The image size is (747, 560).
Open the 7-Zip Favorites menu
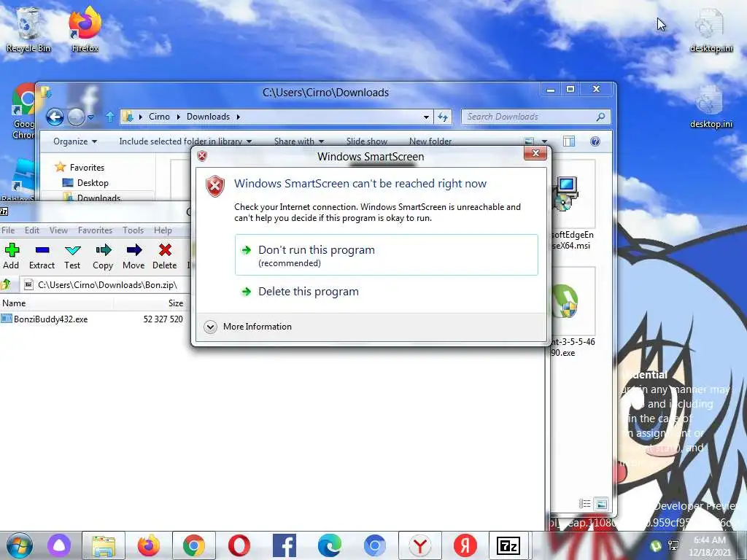click(96, 230)
